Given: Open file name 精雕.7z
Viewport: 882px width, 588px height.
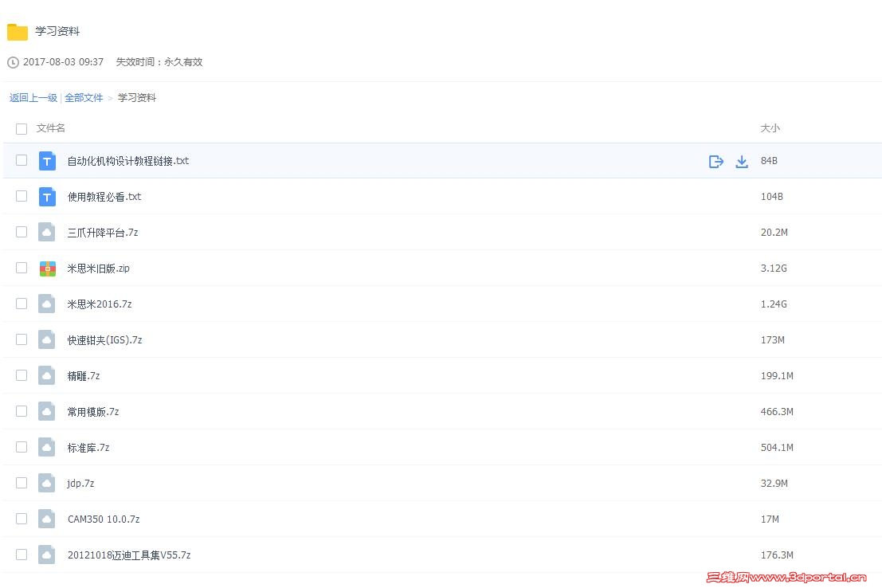Looking at the screenshot, I should pos(83,376).
